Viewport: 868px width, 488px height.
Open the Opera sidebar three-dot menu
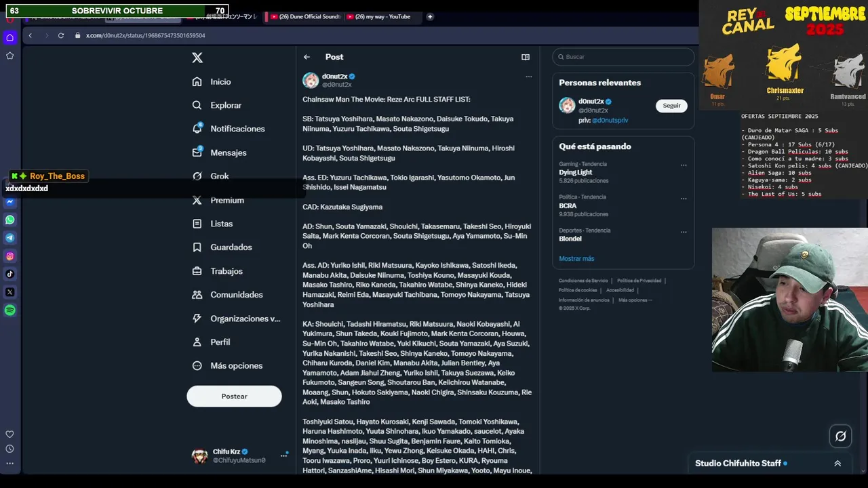9,464
